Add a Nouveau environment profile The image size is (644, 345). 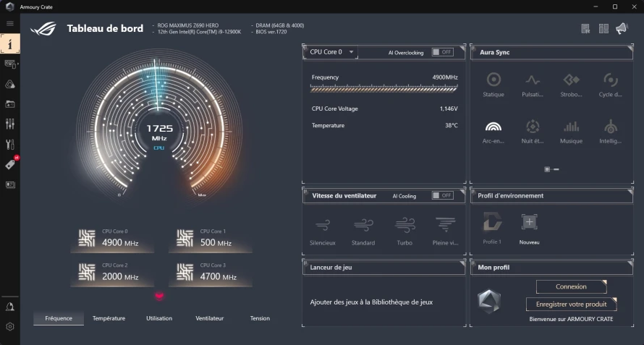tap(530, 229)
